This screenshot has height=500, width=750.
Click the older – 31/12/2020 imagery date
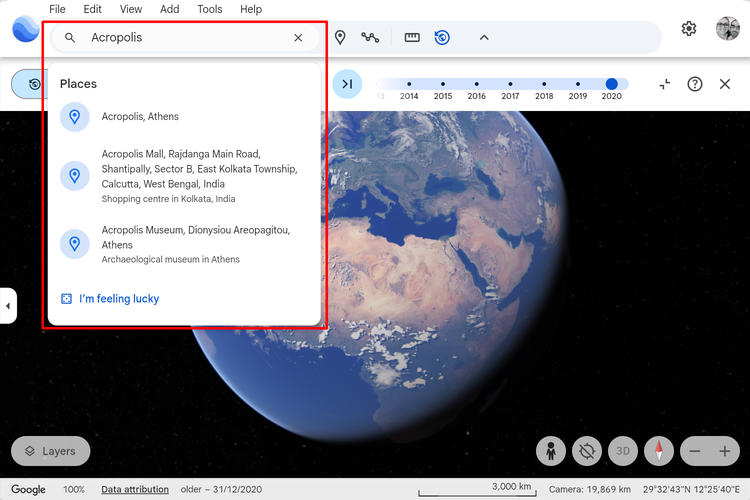click(x=221, y=489)
